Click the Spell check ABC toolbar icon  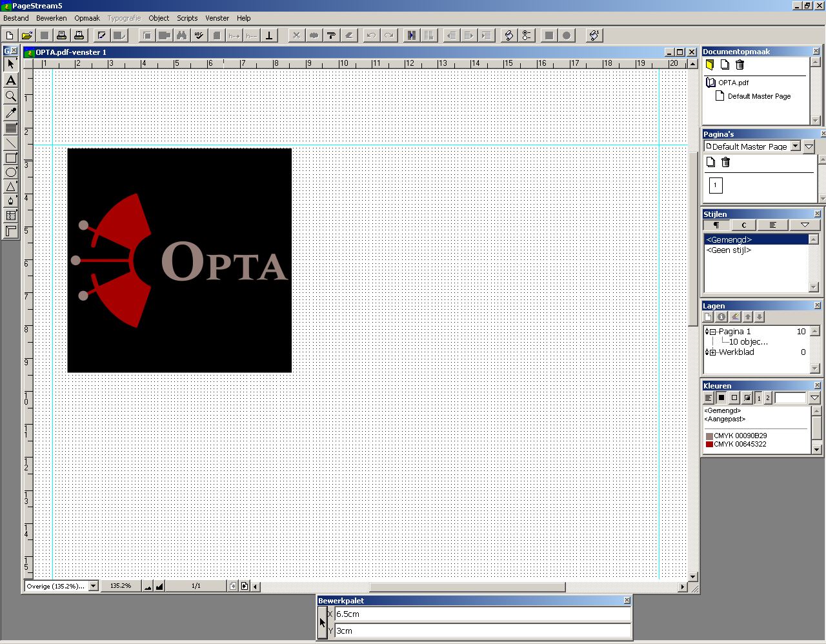pyautogui.click(x=199, y=35)
